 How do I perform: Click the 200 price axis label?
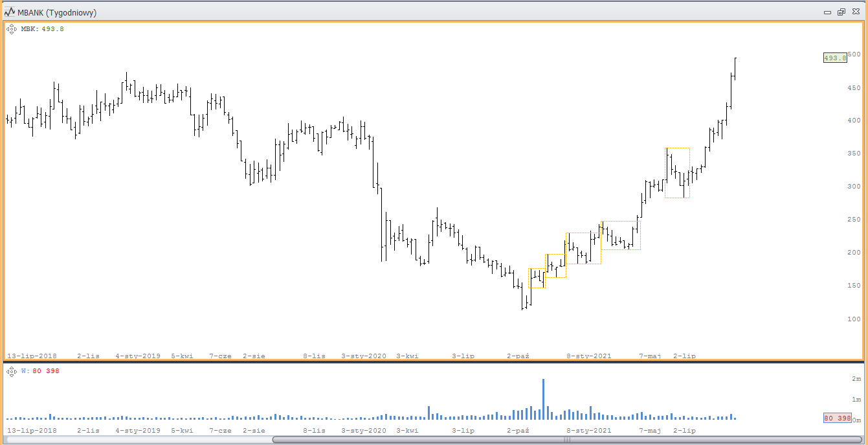tap(854, 253)
